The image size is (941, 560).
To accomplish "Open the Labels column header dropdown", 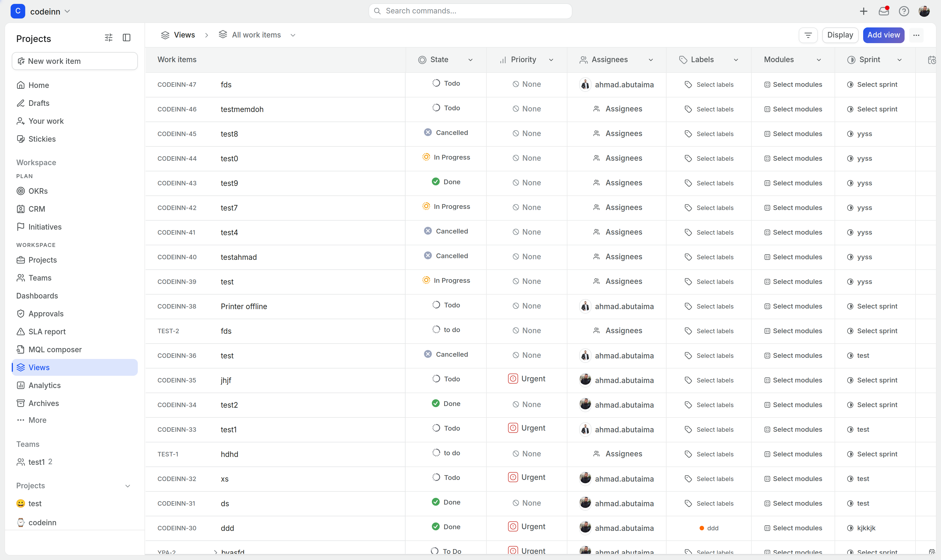I will coord(736,60).
